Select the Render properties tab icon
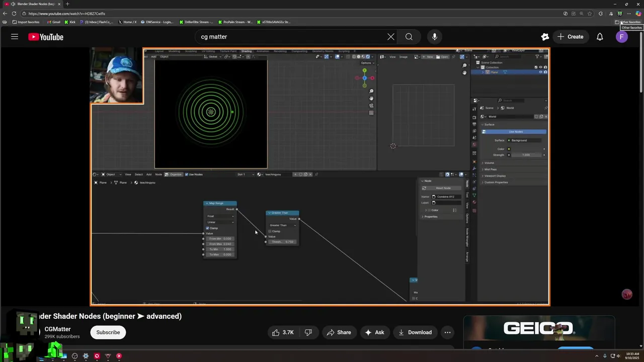The height and width of the screenshot is (362, 644). click(x=474, y=117)
